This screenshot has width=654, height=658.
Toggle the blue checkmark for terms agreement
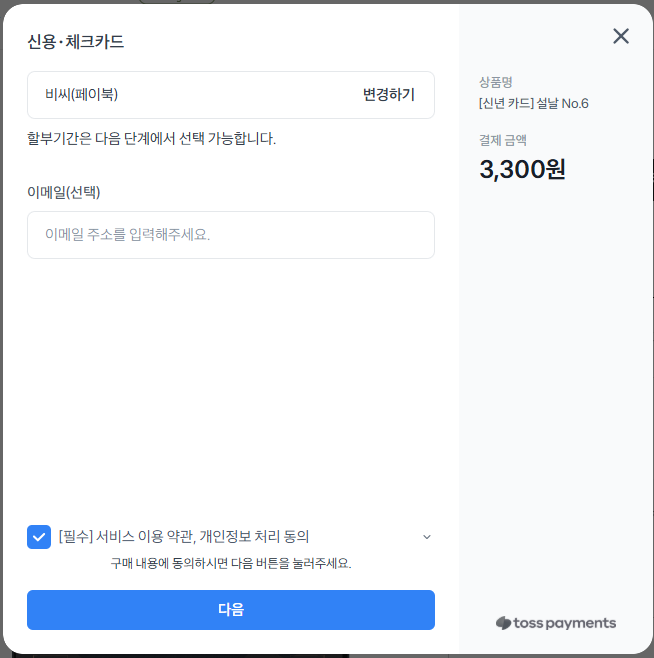coord(39,537)
